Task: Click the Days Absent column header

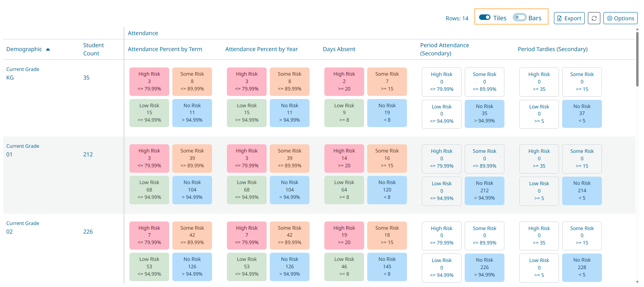Action: click(339, 49)
